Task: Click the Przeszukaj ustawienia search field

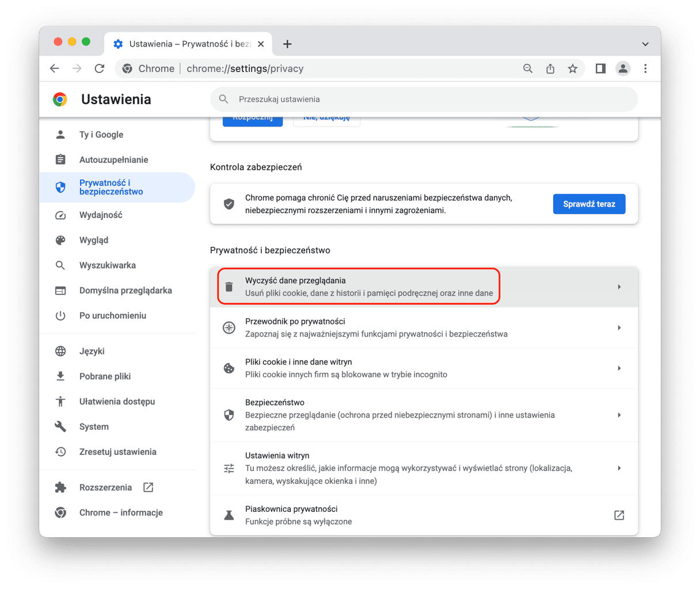Action: coord(424,100)
